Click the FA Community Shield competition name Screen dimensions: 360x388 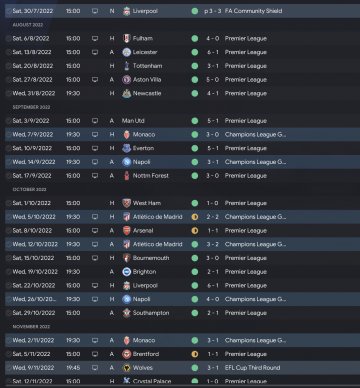point(253,11)
